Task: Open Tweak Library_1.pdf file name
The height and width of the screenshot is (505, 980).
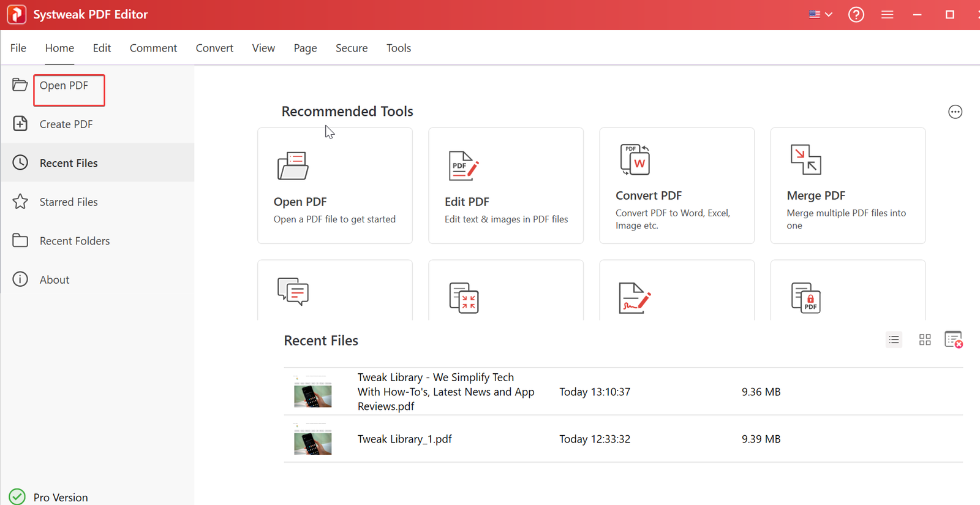Action: [x=405, y=439]
